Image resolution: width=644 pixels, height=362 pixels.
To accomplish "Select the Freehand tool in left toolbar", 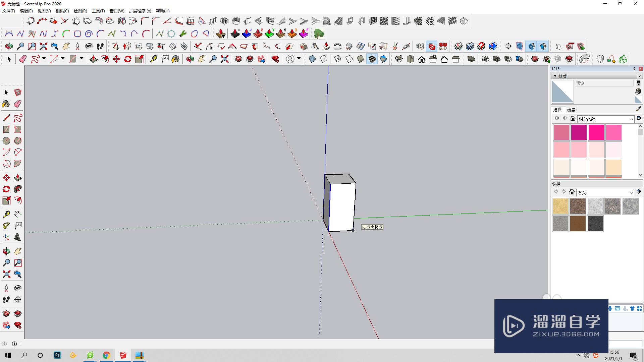I will (x=18, y=118).
